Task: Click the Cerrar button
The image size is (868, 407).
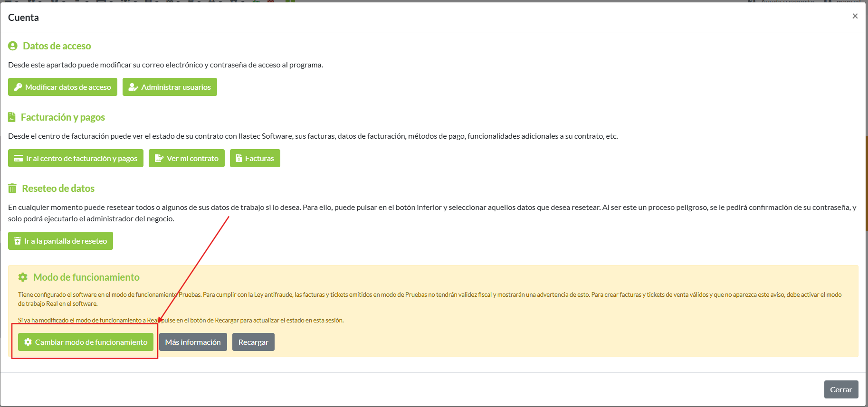Action: 841,389
